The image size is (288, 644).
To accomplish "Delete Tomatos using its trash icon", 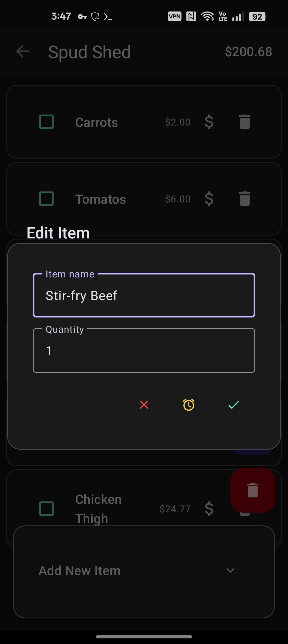I will tap(245, 199).
